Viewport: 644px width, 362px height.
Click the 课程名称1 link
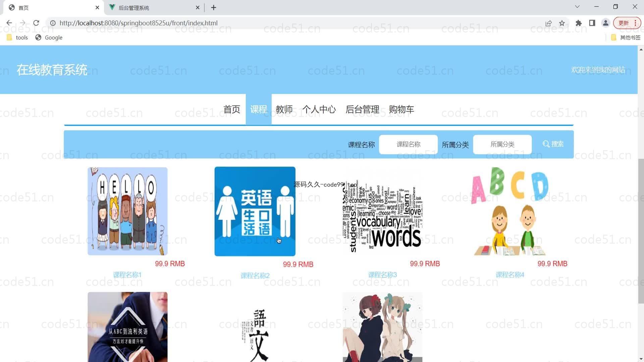pyautogui.click(x=127, y=275)
